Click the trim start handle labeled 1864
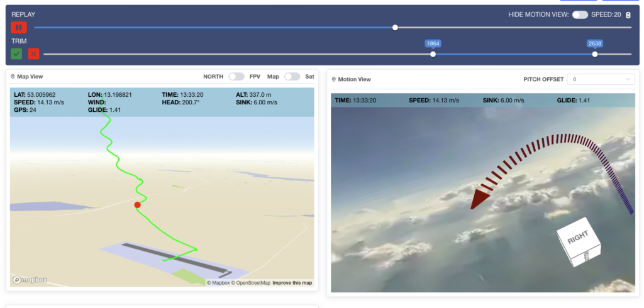 click(x=433, y=54)
